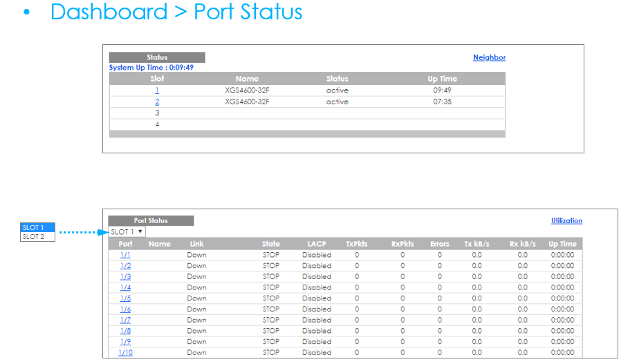Open port 1/3 details
Screen dimensions: 639x364
click(125, 277)
